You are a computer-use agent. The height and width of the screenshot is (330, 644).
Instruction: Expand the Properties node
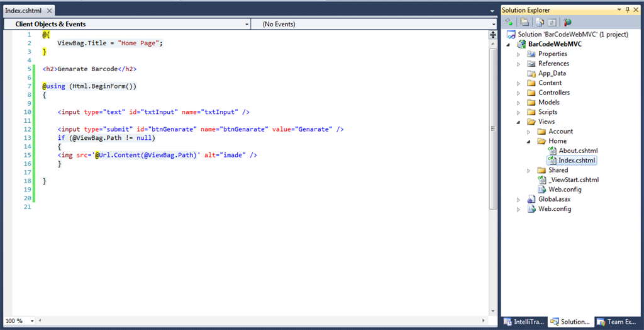519,54
